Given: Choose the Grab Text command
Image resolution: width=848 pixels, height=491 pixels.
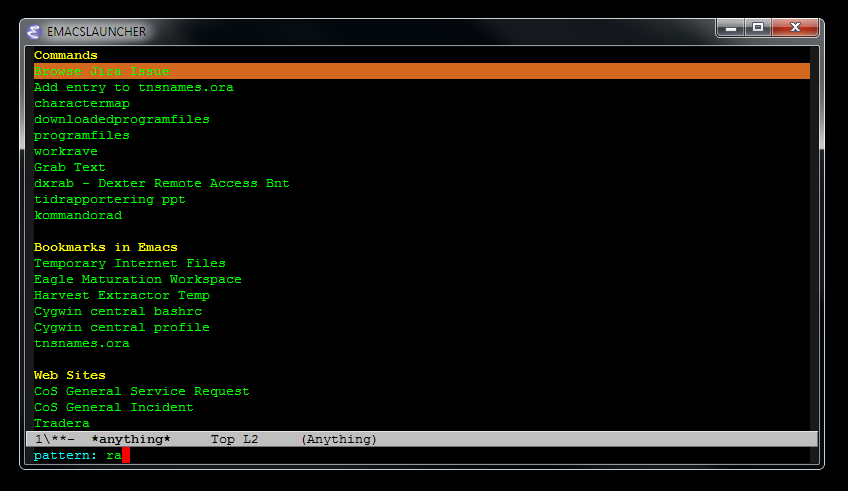Looking at the screenshot, I should pos(70,167).
